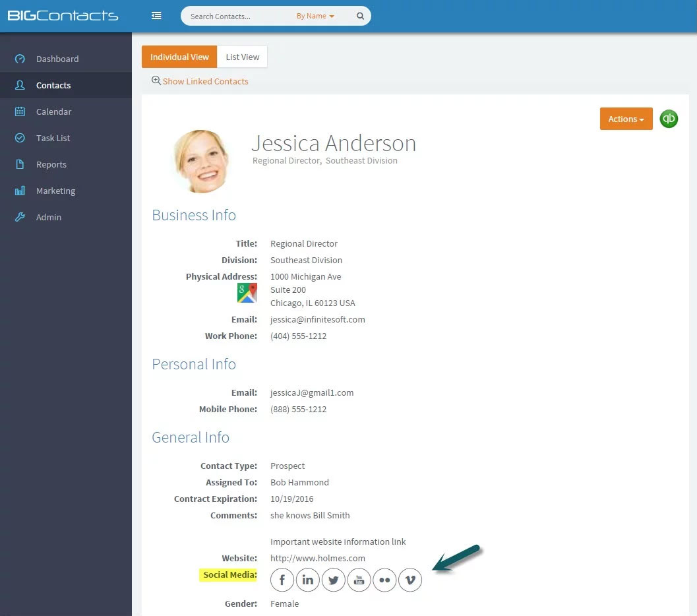697x616 pixels.
Task: Click the search magnifier icon
Action: [360, 16]
